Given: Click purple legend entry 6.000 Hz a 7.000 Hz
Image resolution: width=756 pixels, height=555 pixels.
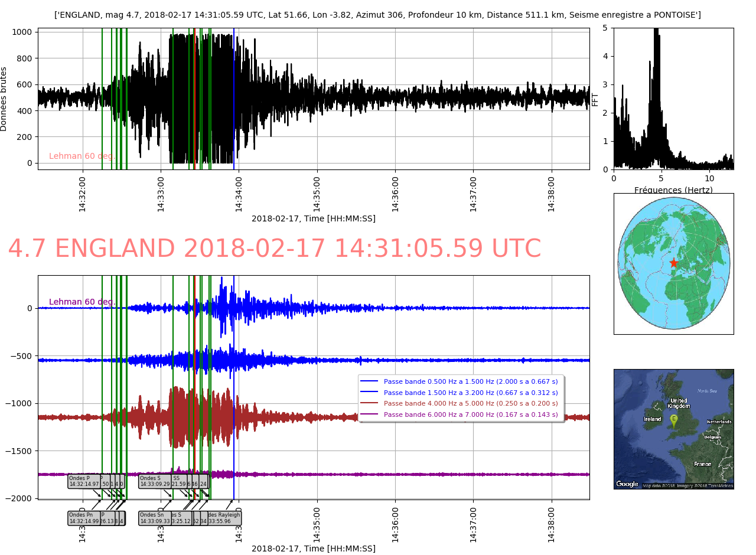Looking at the screenshot, I should coord(470,414).
